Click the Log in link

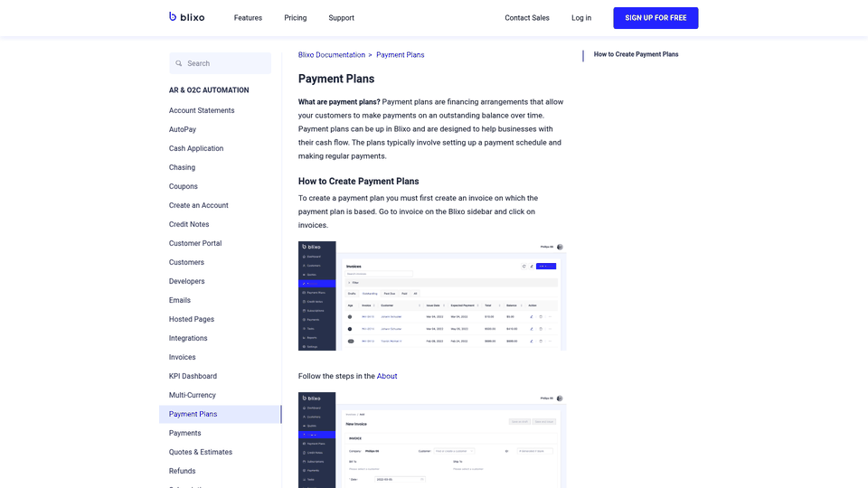(581, 18)
